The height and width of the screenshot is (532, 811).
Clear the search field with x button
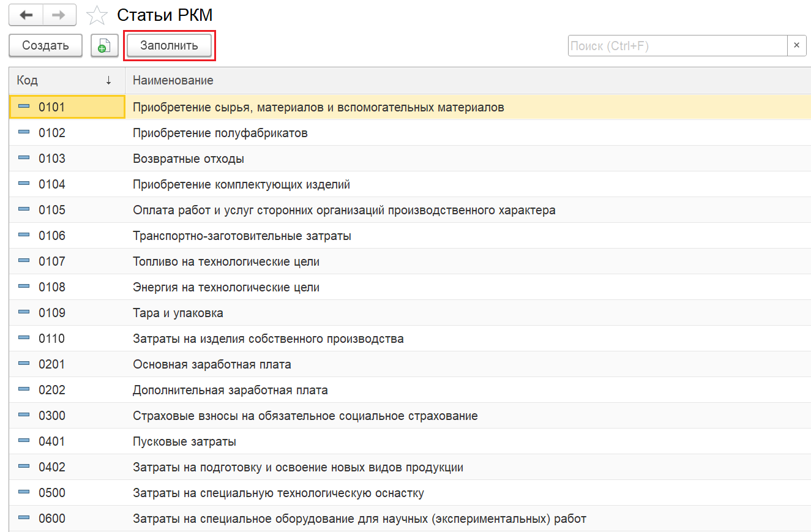796,45
